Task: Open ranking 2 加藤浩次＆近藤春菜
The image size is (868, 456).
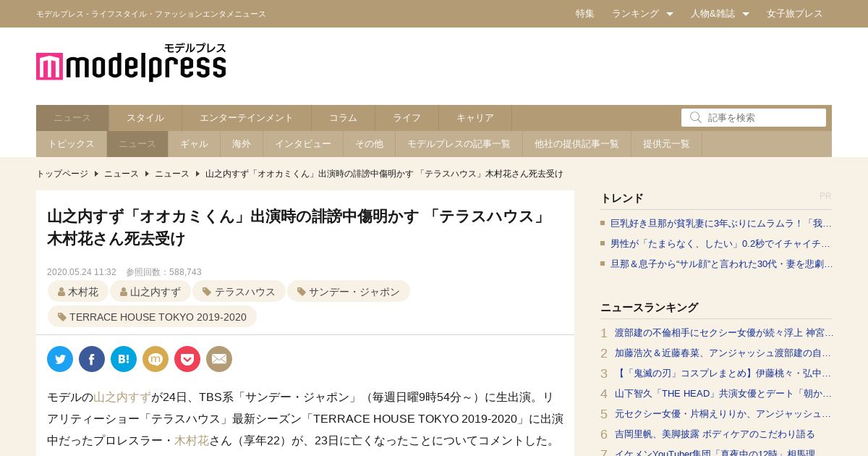Action: tap(723, 353)
